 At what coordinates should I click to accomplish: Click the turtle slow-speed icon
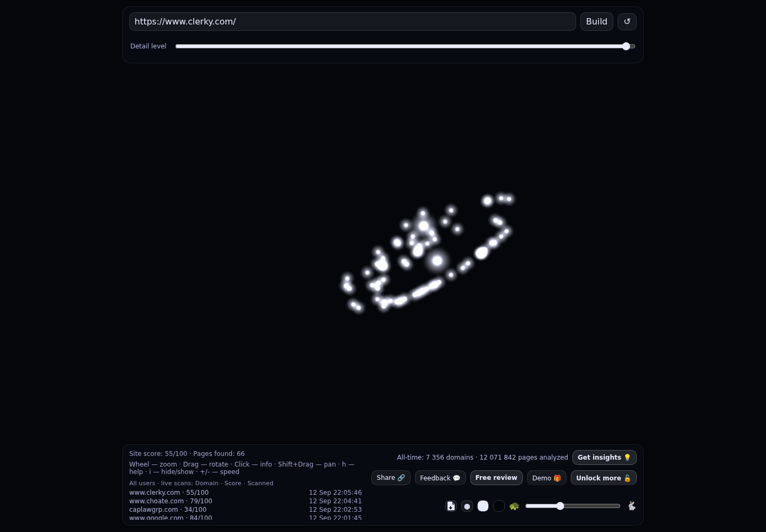pyautogui.click(x=514, y=506)
